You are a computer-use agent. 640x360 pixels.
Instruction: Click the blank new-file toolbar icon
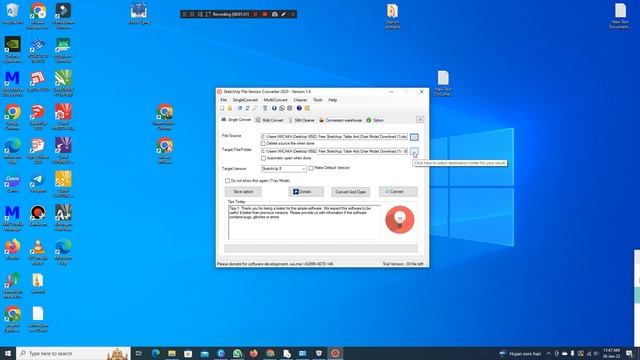pos(222,108)
